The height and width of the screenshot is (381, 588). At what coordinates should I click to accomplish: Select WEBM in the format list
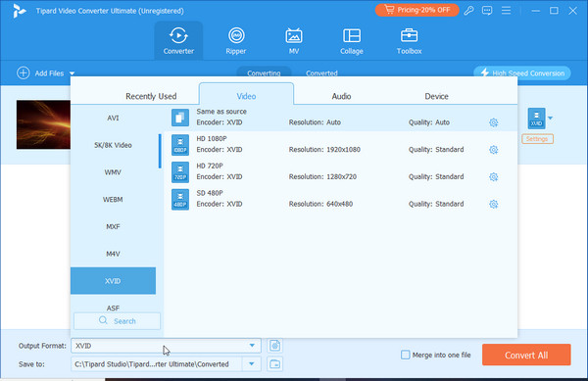[113, 199]
